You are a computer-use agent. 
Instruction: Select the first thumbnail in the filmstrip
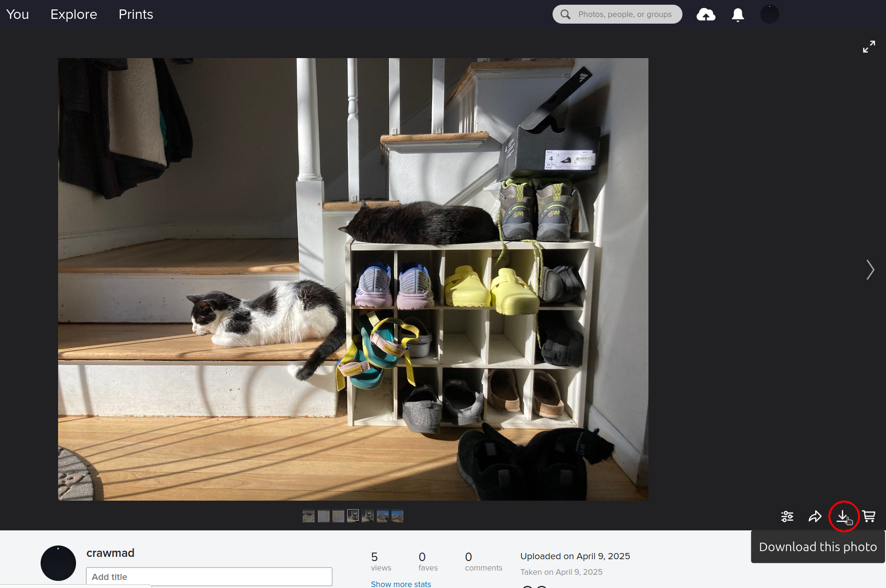308,516
